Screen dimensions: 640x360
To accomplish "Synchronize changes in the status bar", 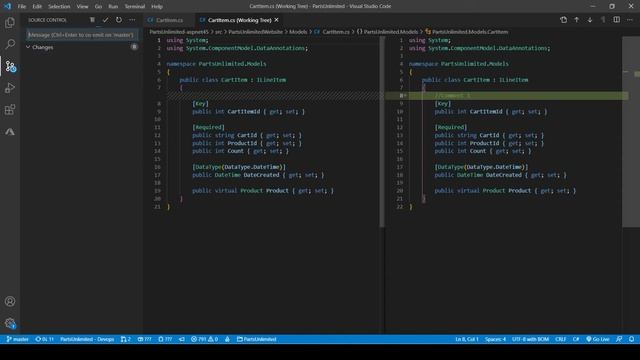I will tap(44, 339).
